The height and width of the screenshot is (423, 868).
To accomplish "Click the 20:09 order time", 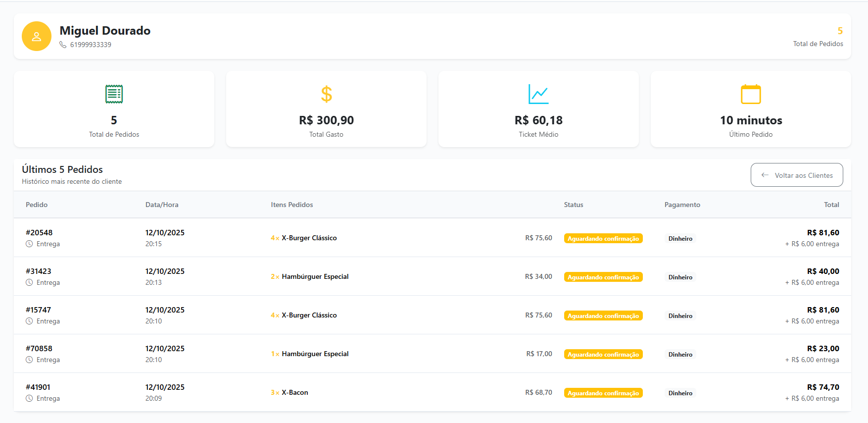I will coord(153,398).
